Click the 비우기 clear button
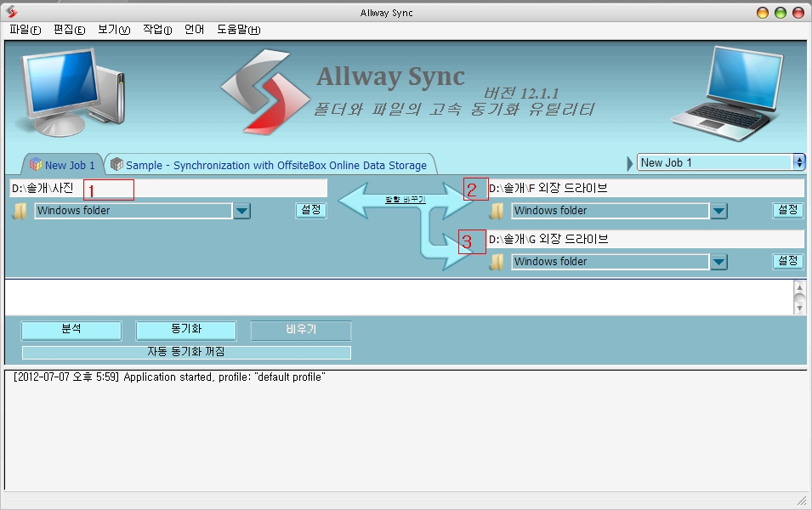Image resolution: width=812 pixels, height=510 pixels. coord(301,331)
